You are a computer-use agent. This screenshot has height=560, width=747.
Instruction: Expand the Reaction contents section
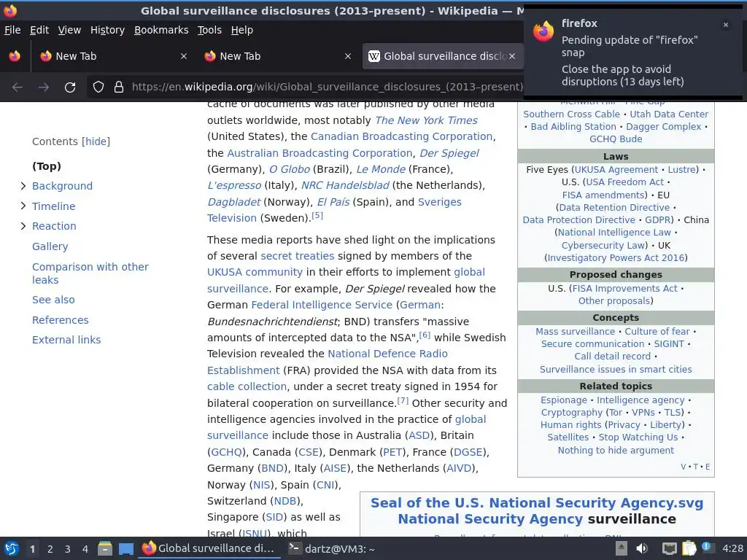23,226
